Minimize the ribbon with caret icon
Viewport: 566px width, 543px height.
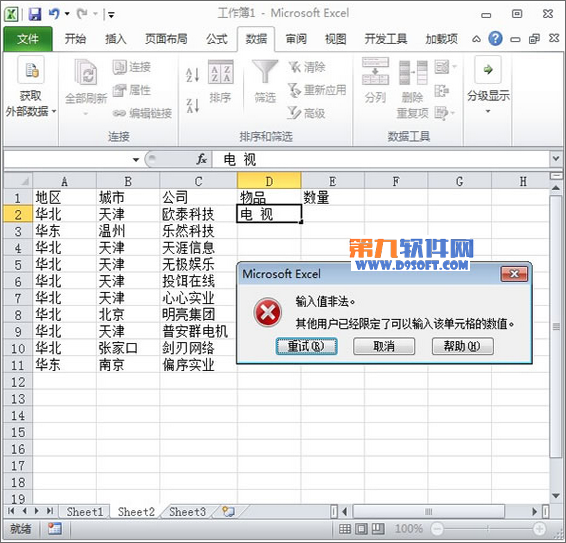(476, 39)
